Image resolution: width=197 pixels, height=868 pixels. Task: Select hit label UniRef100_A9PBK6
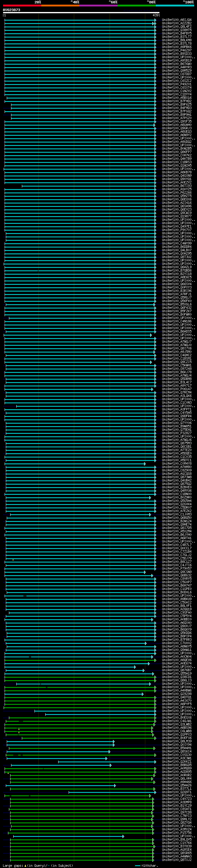point(176,47)
